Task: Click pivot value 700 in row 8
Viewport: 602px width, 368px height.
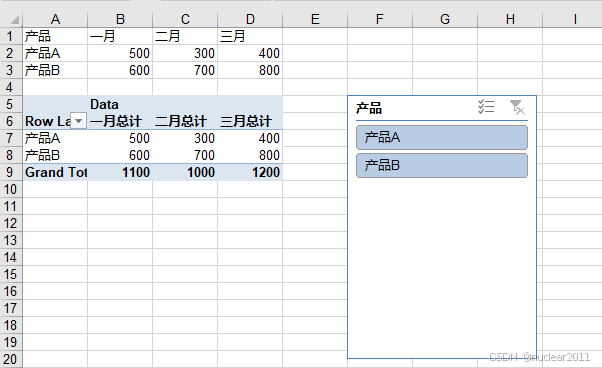Action: (x=185, y=155)
